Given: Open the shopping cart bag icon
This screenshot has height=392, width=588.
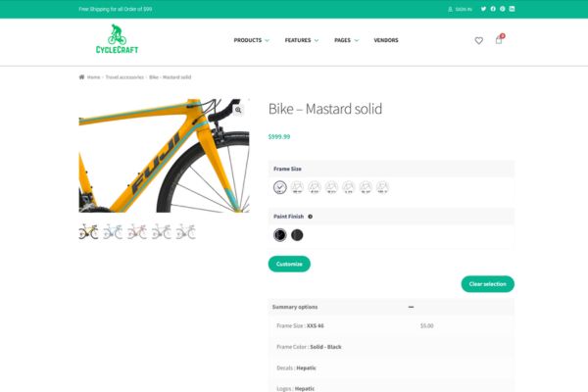Looking at the screenshot, I should click(499, 40).
